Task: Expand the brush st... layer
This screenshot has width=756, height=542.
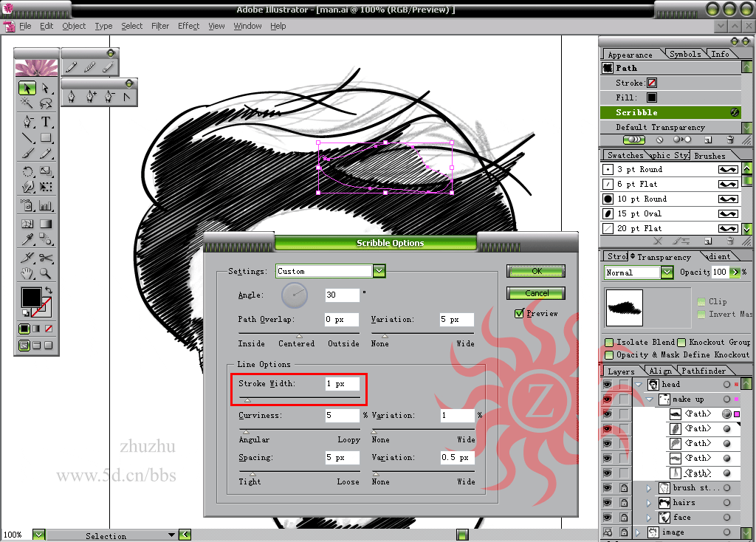Action: [x=649, y=488]
